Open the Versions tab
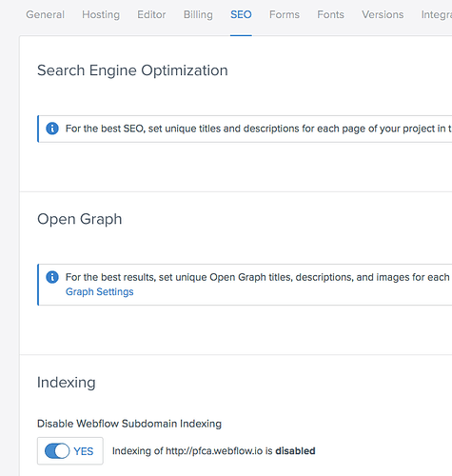The width and height of the screenshot is (452, 476). pos(383,14)
